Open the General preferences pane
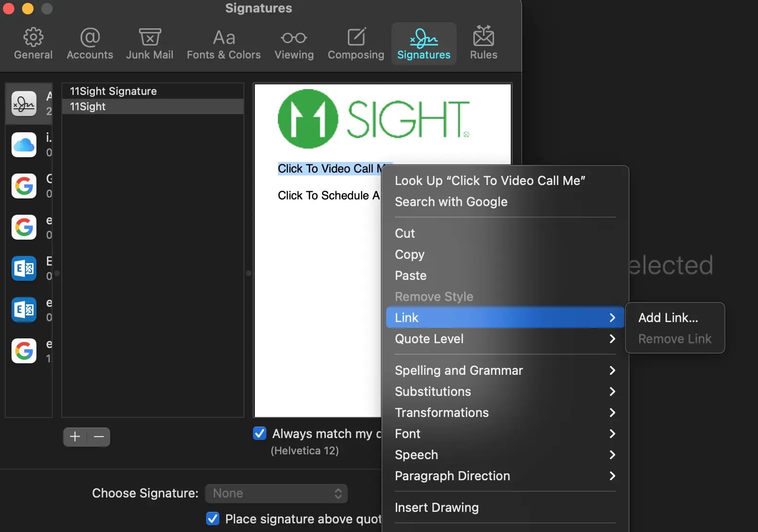This screenshot has width=758, height=532. 33,44
